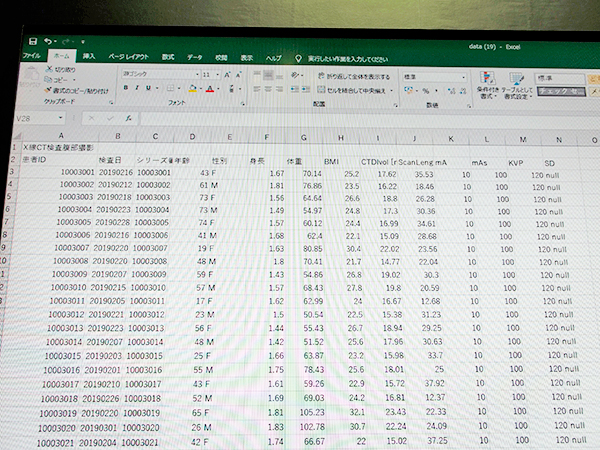Click the Percent Style icon
The image size is (600, 450).
click(x=423, y=90)
